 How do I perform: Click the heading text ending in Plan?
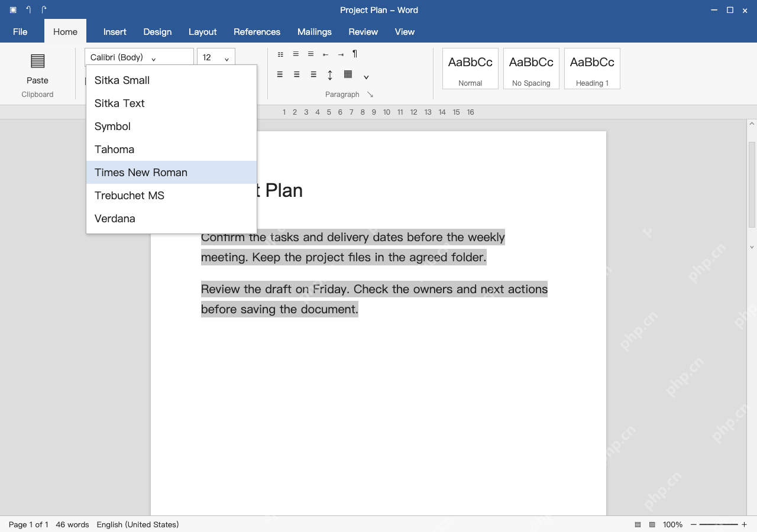pos(280,190)
